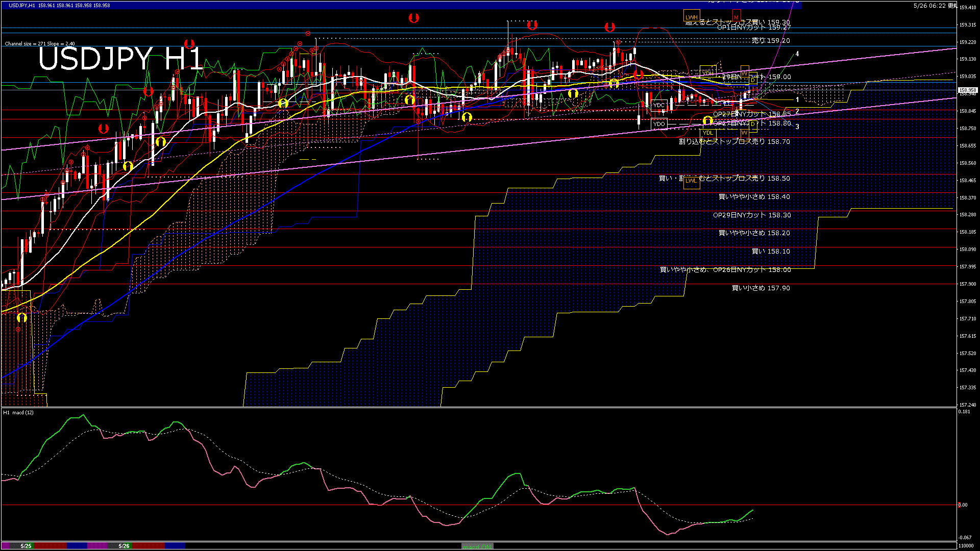Select the 売り 159.20 level label

771,40
